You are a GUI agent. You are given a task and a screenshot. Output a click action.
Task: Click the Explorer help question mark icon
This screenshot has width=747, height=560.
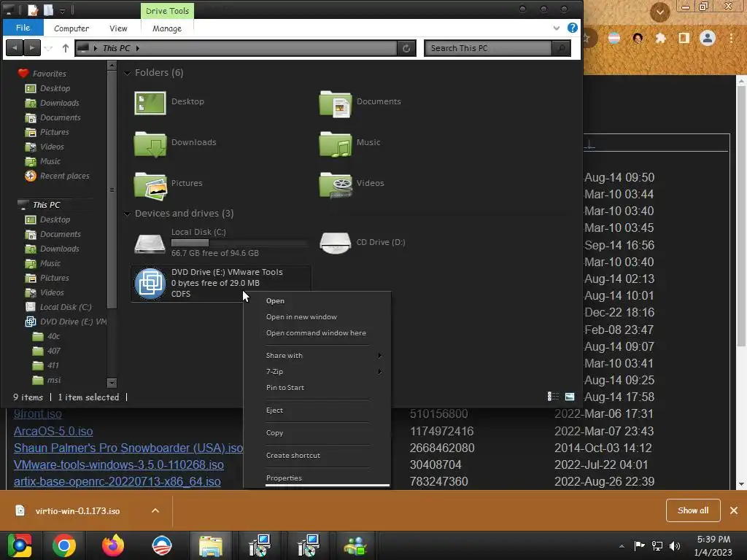[572, 28]
